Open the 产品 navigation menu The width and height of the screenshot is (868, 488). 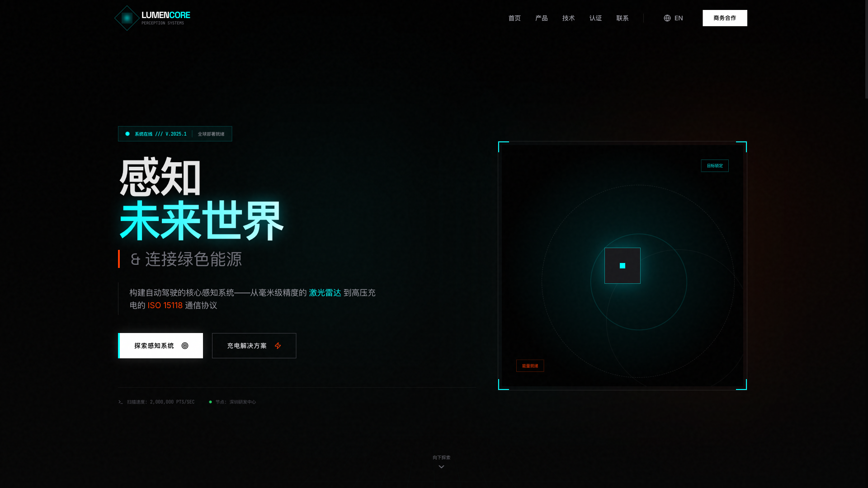[541, 18]
